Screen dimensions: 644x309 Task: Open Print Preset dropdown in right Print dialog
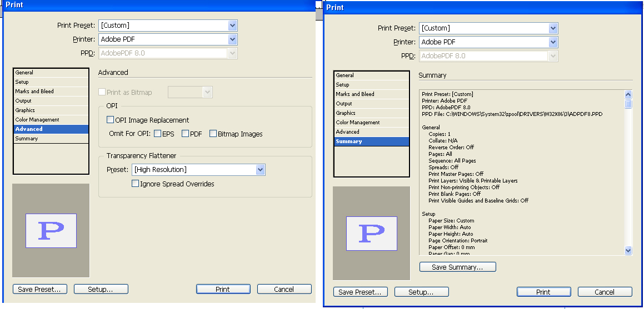pos(488,28)
